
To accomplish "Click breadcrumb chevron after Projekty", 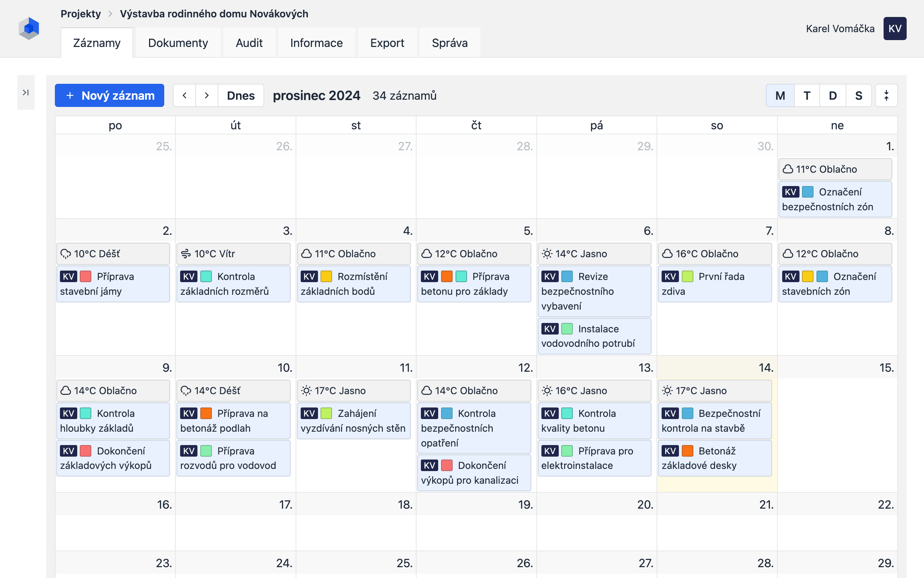I will pyautogui.click(x=110, y=14).
